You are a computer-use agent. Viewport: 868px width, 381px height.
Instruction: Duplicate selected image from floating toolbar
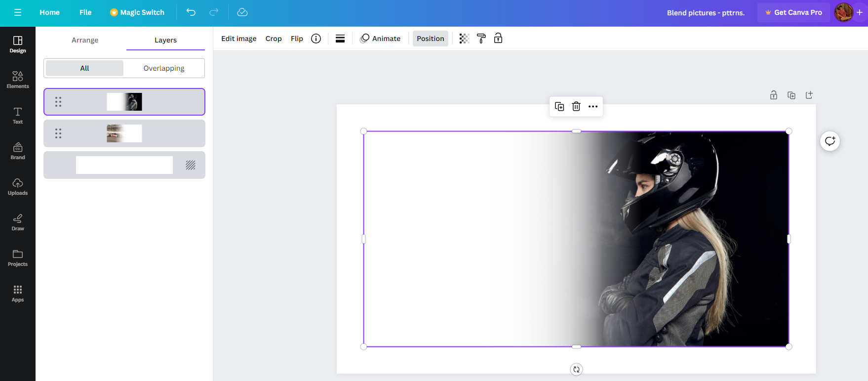(x=559, y=106)
